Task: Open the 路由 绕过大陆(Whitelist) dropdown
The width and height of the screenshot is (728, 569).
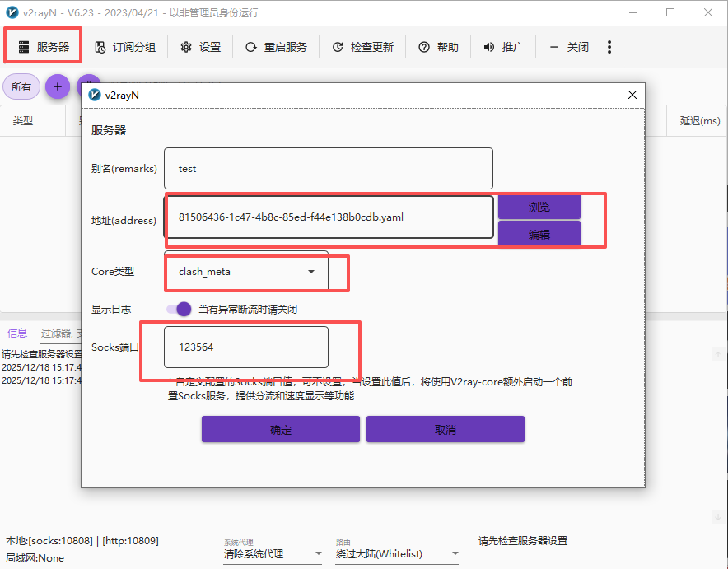Action: click(x=397, y=553)
